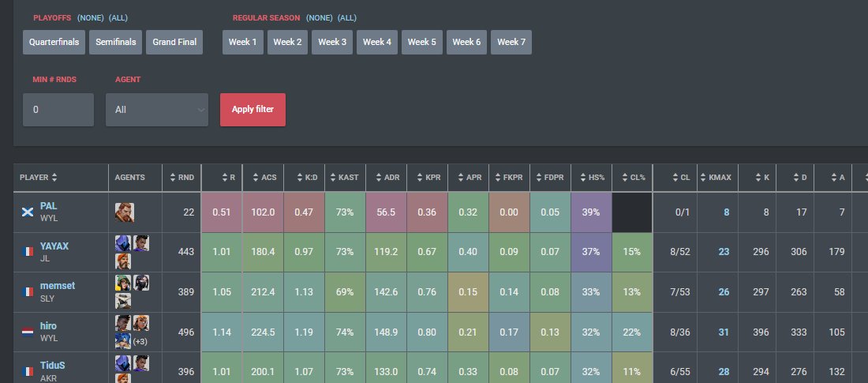
Task: Click Playoffs (NONE) link
Action: coord(91,17)
